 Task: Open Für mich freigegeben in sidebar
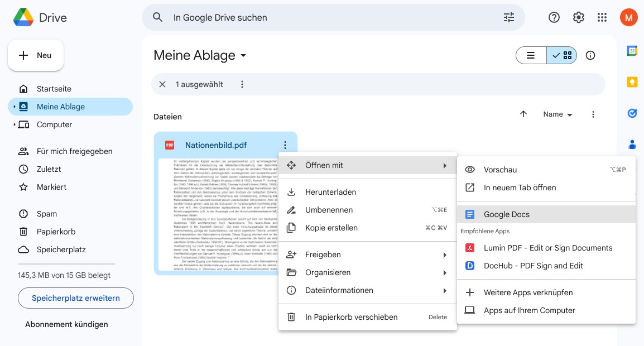pos(70,151)
